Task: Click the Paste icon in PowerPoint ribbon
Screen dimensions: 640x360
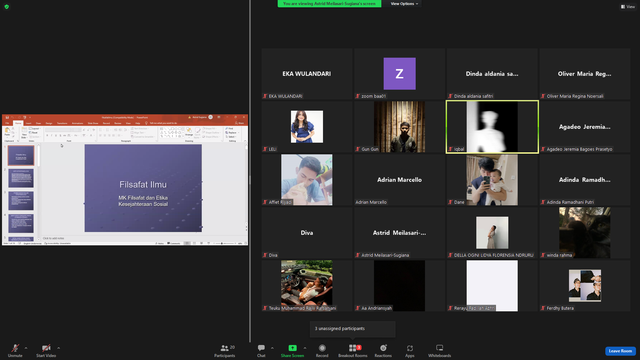Action: point(7,131)
